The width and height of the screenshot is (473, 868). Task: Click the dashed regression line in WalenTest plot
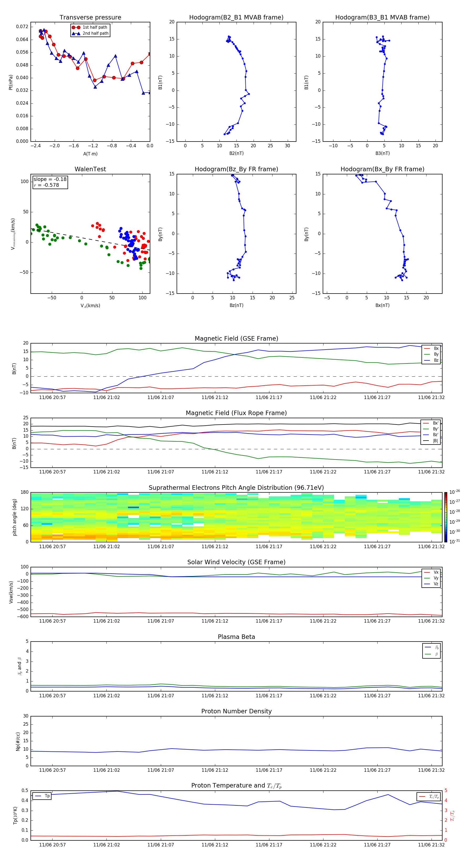pos(90,239)
